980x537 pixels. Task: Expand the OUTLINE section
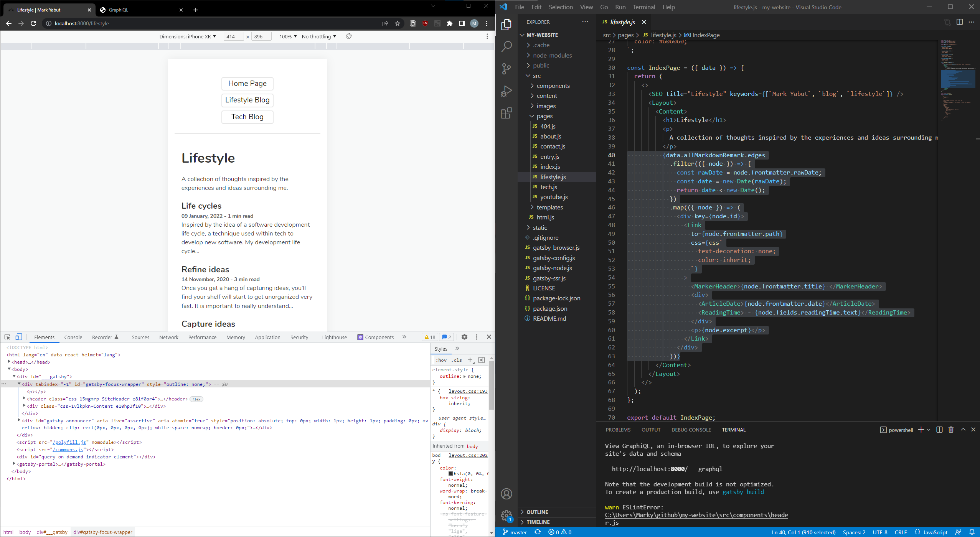(537, 512)
